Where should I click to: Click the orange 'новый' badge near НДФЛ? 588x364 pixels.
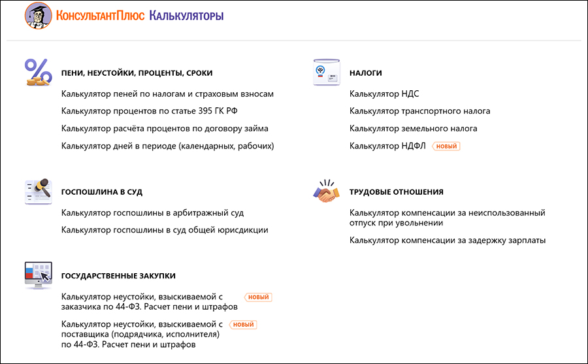446,146
